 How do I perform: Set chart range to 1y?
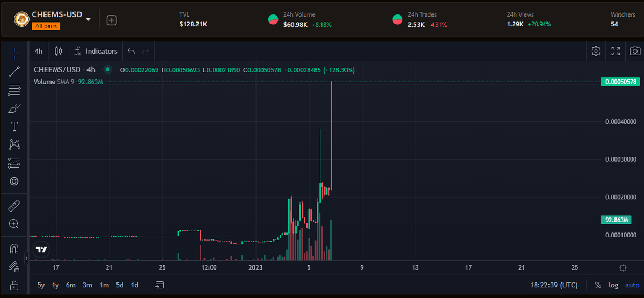click(55, 285)
